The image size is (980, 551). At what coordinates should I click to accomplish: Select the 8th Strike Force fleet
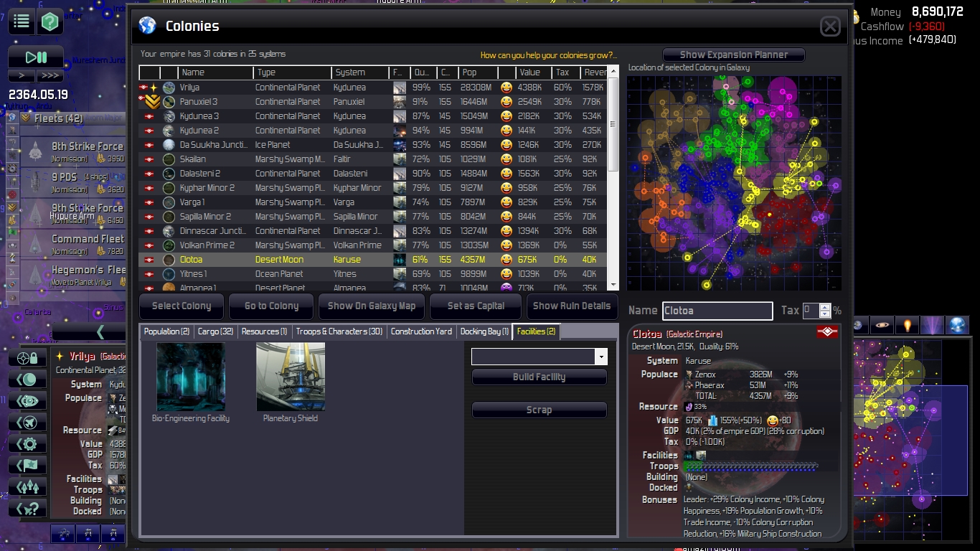pyautogui.click(x=74, y=151)
